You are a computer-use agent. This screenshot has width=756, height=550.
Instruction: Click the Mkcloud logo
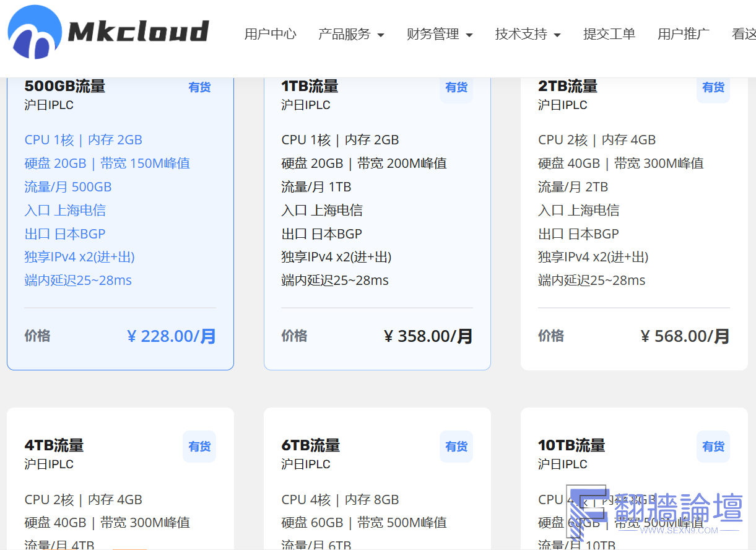108,32
